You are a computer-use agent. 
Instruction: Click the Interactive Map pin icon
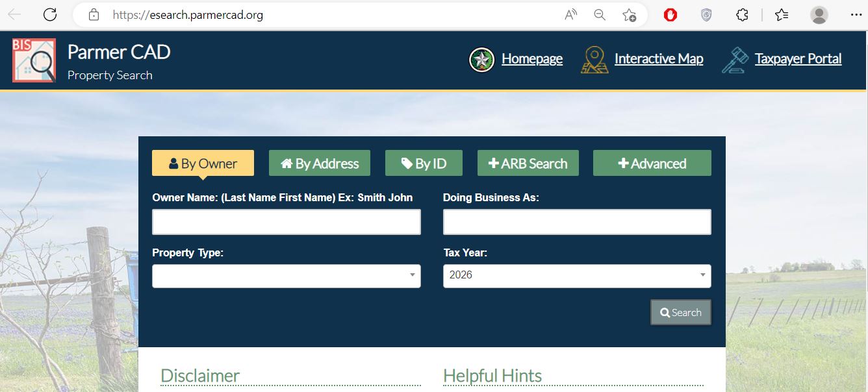[x=594, y=60]
